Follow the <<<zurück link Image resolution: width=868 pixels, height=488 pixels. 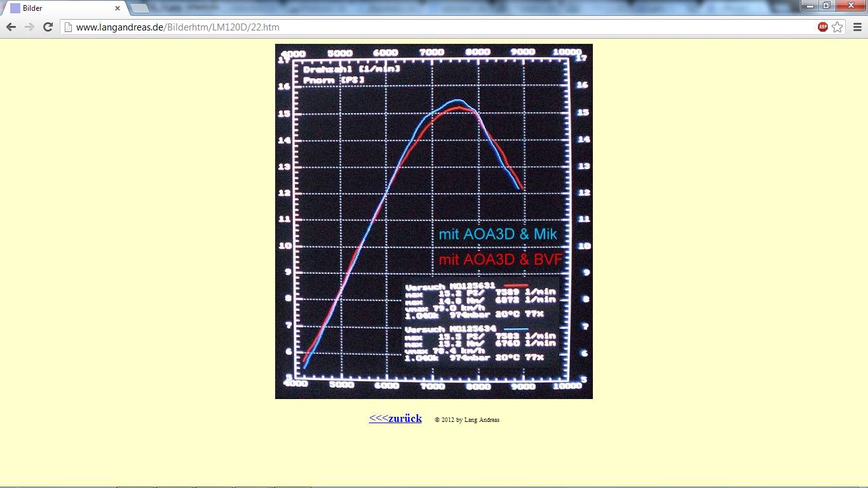395,418
